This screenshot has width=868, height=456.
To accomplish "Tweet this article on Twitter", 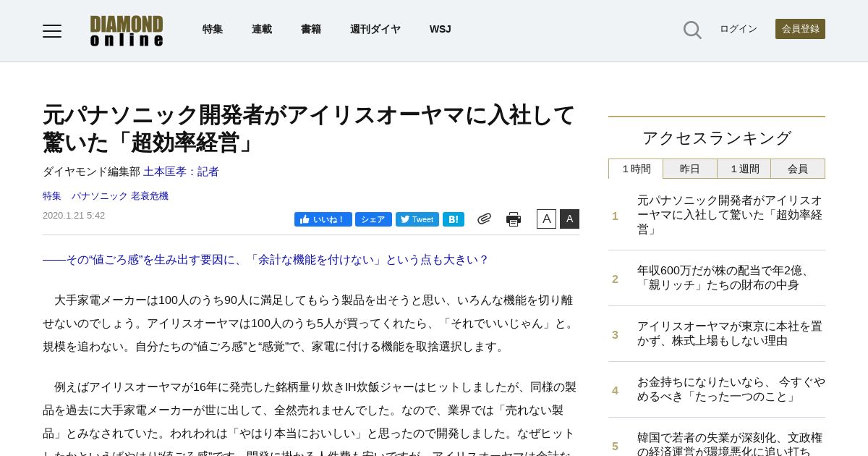I will 417,219.
